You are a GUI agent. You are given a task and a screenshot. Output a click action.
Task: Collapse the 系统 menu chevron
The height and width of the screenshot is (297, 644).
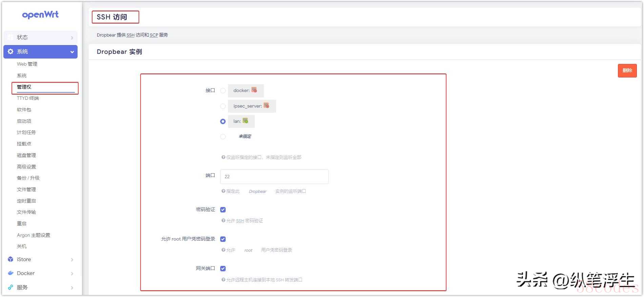point(72,52)
